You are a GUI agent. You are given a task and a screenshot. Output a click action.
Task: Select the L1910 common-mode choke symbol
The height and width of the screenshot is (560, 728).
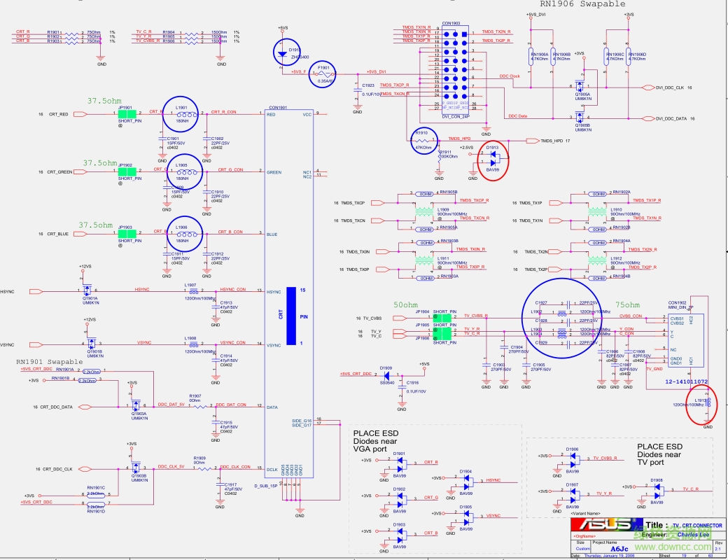[597, 211]
